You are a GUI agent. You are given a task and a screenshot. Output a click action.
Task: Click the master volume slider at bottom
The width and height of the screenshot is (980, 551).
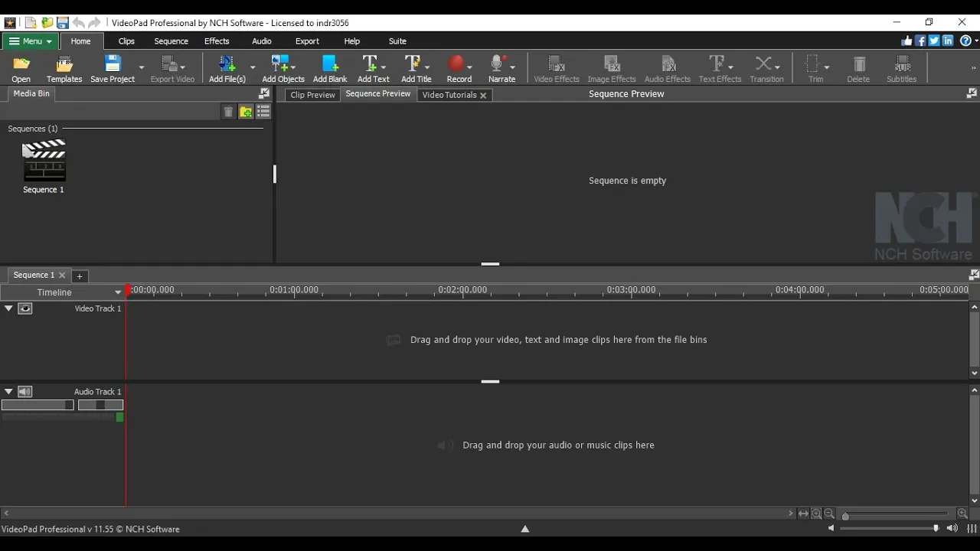tap(890, 529)
